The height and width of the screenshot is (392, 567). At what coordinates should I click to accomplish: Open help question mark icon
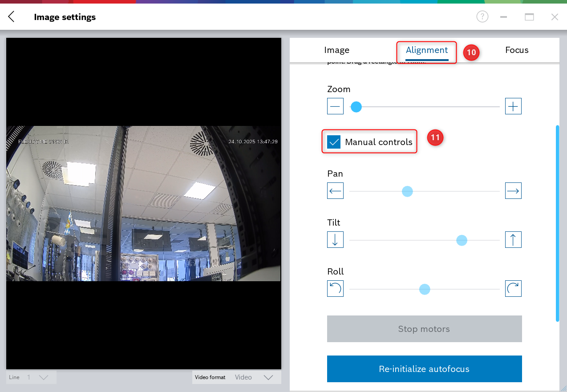pyautogui.click(x=482, y=17)
